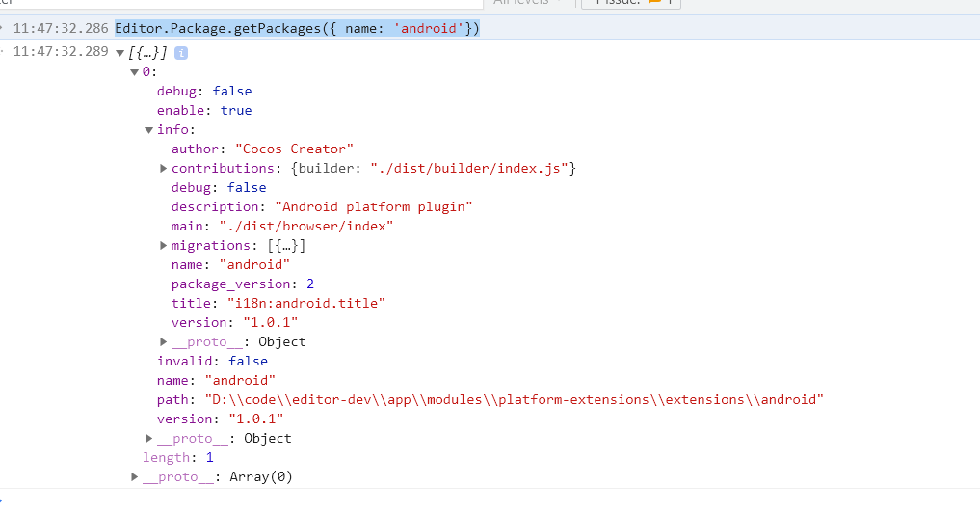Screen dimensions: 980x514
Task: Click the version "1.0.1" line inside info
Action: coord(234,323)
